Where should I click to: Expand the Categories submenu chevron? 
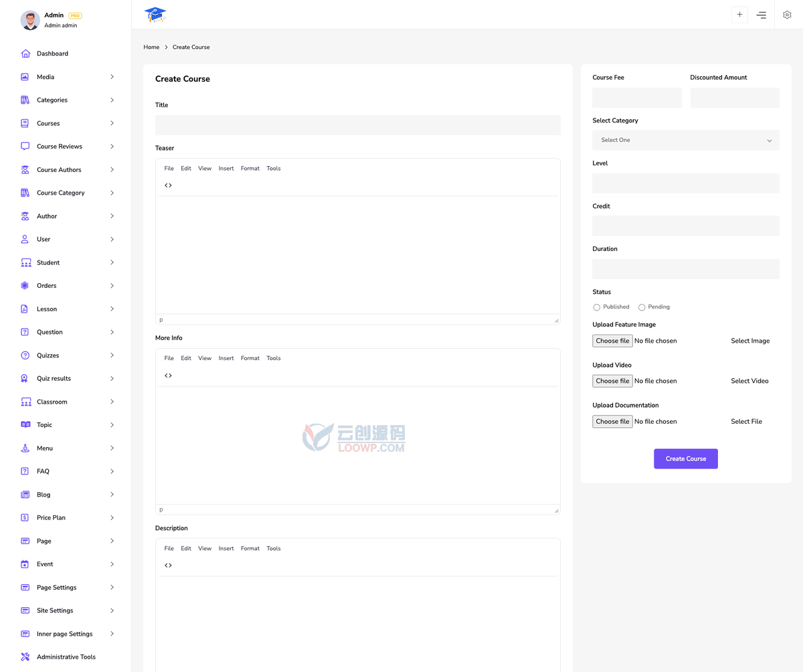112,100
